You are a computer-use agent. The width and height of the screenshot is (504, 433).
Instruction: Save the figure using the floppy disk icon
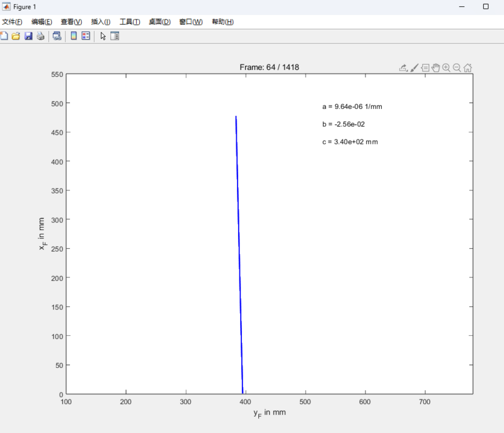tap(28, 37)
